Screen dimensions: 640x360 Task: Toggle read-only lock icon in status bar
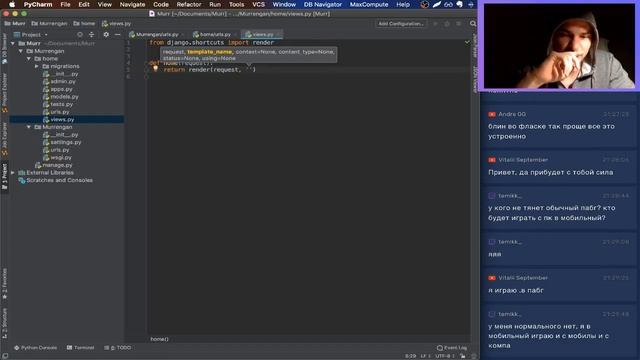(x=462, y=356)
